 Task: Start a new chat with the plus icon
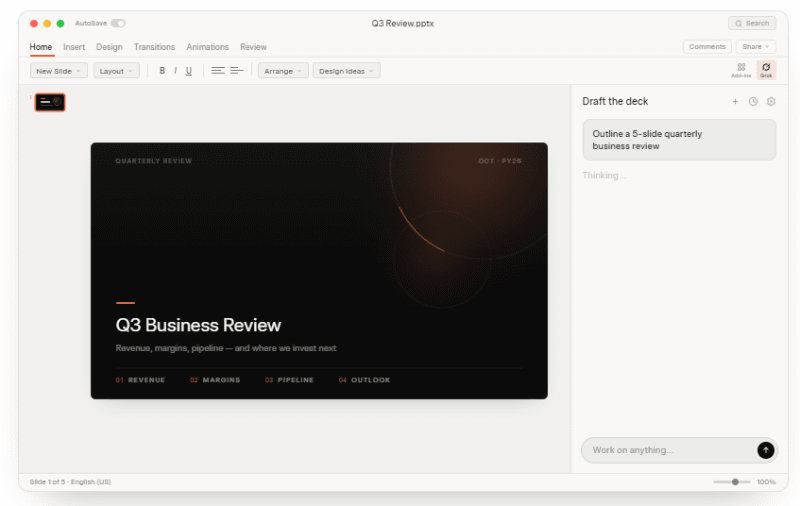[x=735, y=102]
